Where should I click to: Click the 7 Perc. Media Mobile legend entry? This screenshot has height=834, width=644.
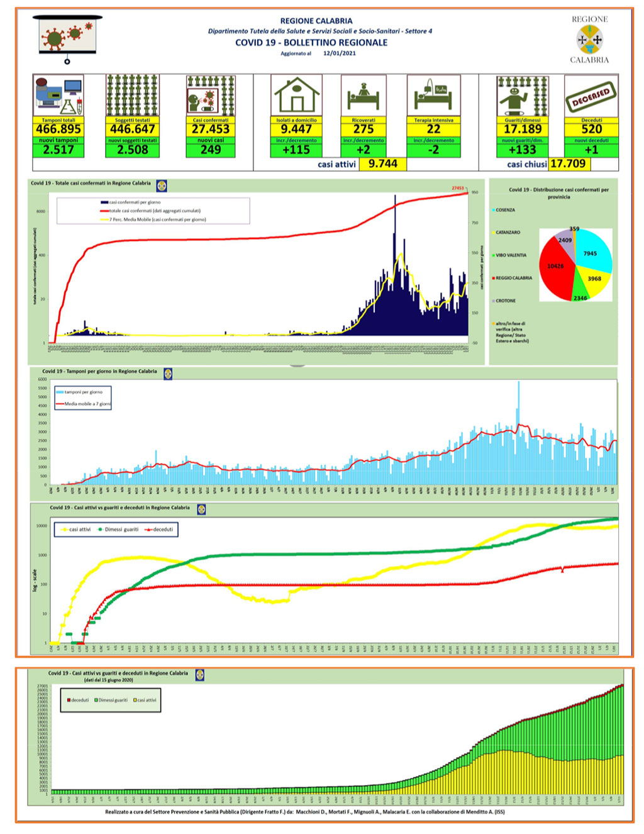pyautogui.click(x=153, y=220)
